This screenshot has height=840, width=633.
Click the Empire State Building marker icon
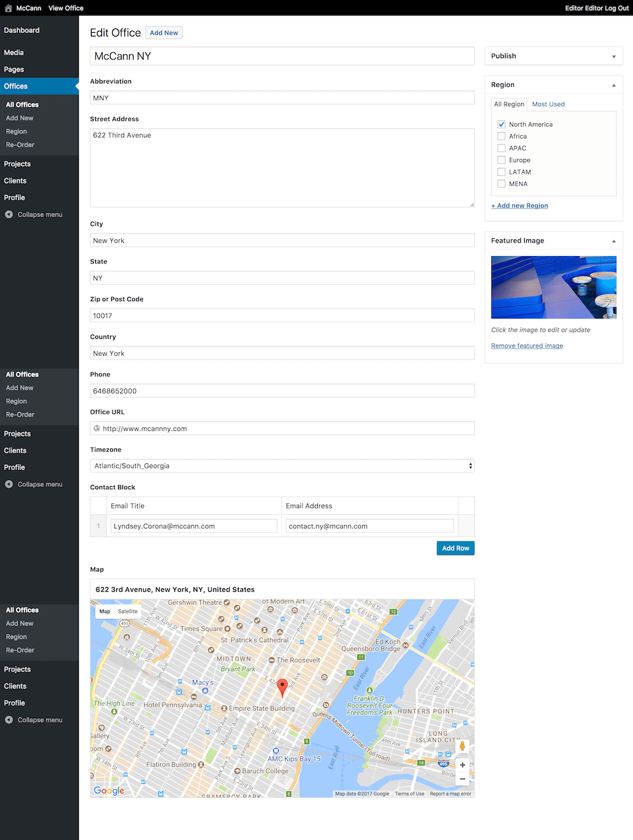(224, 708)
